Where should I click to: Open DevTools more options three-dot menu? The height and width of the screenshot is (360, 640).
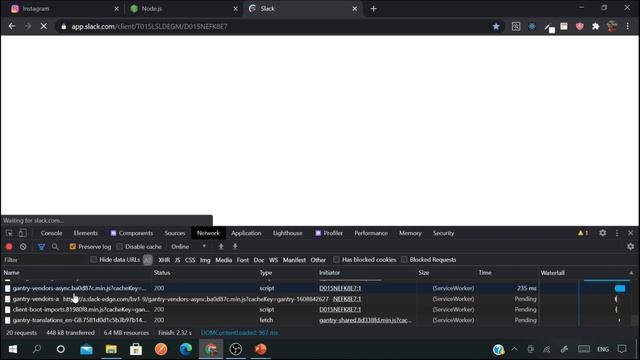617,233
